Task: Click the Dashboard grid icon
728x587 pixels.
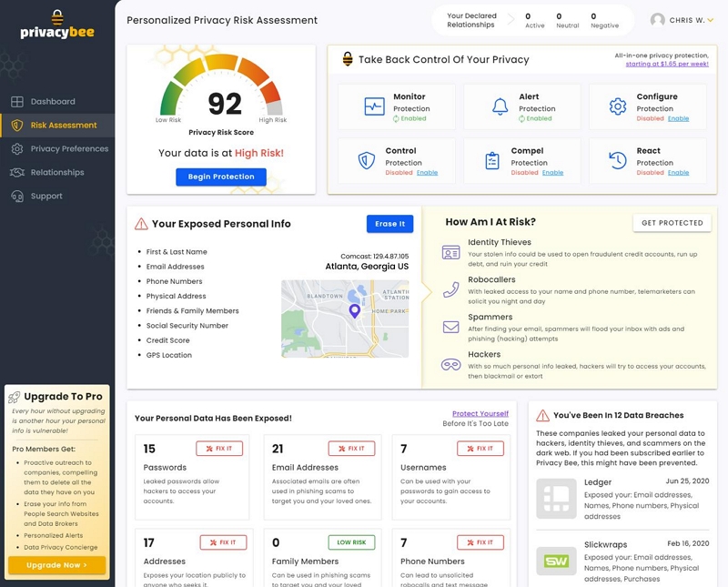Action: point(17,102)
